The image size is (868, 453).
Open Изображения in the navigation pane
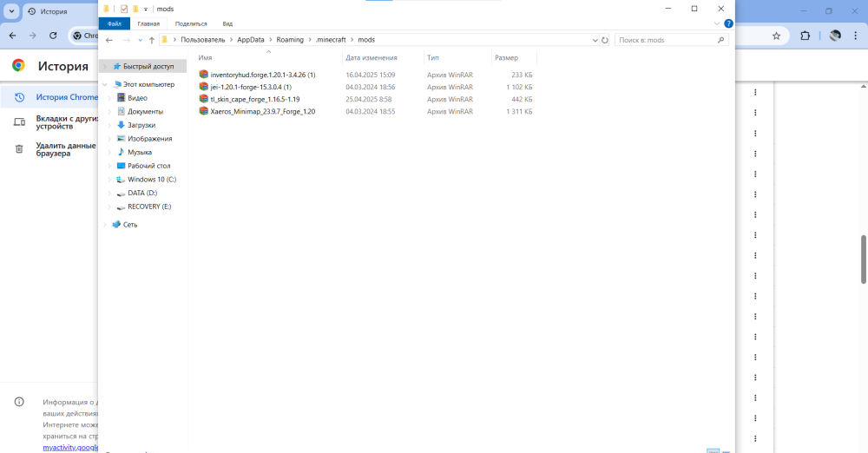pos(149,139)
